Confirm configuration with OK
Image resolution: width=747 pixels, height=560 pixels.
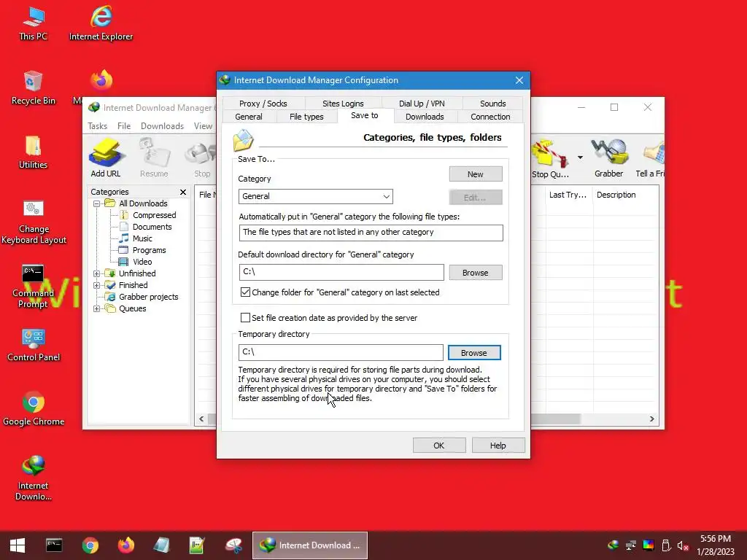click(x=438, y=446)
